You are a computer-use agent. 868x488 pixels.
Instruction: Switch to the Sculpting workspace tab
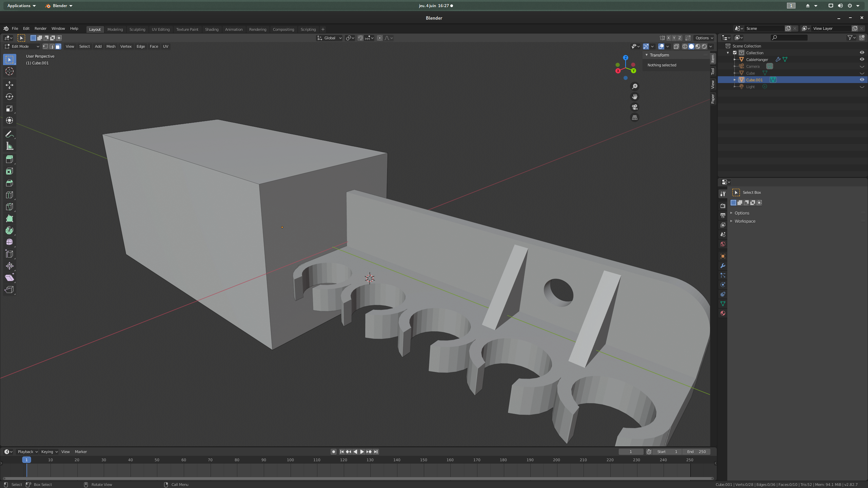(137, 29)
